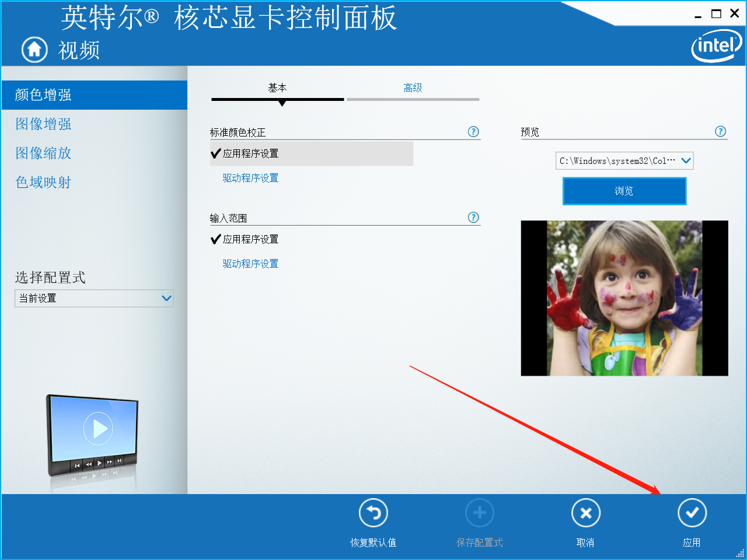
Task: Click the Intel logo
Action: (x=716, y=45)
